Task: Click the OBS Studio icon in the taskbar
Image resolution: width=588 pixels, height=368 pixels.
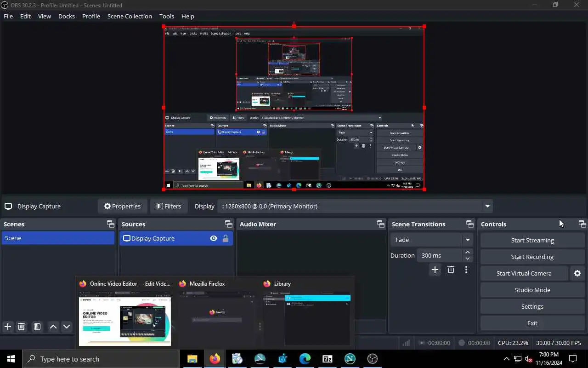Action: [372, 359]
